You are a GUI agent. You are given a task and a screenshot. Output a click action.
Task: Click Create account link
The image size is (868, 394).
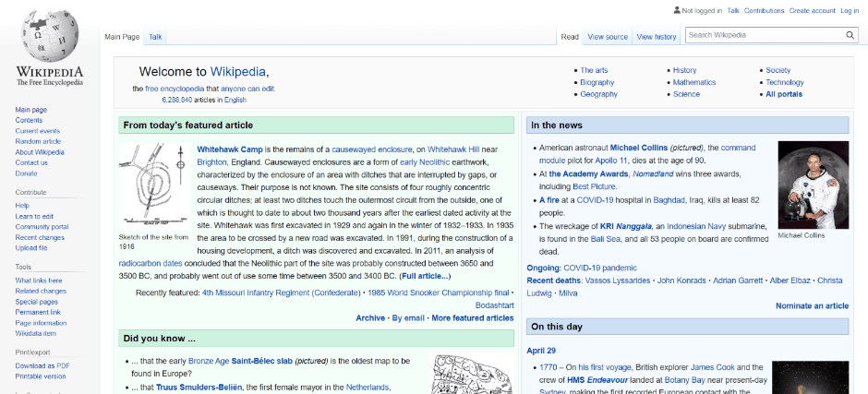[812, 10]
